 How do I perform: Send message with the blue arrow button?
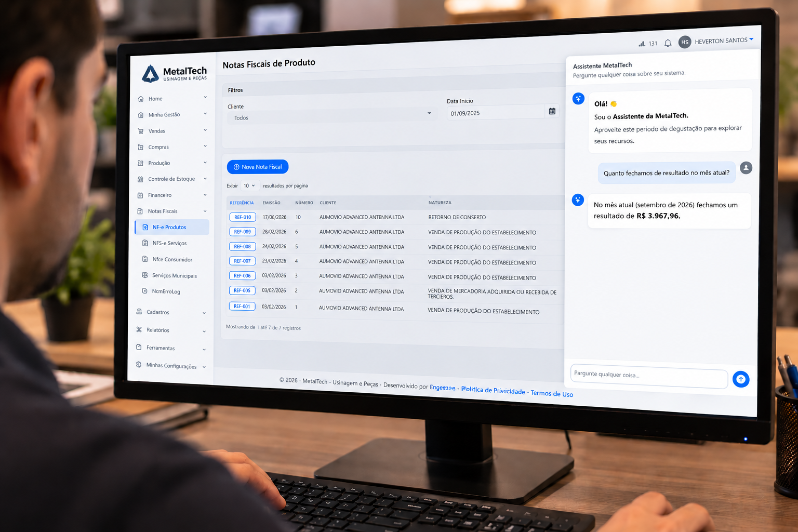click(x=741, y=379)
